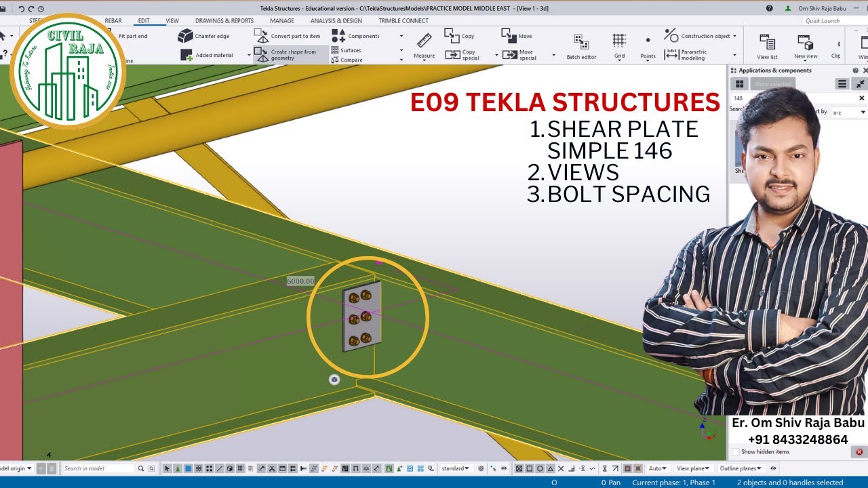Click the search magnifier beside Search in model
This screenshot has height=488, width=868.
[x=141, y=468]
